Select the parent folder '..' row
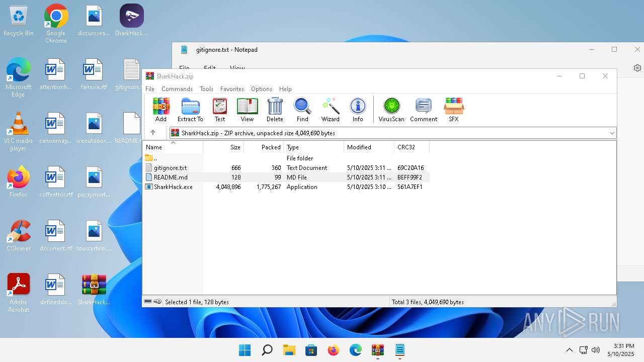This screenshot has height=362, width=644. [x=286, y=158]
